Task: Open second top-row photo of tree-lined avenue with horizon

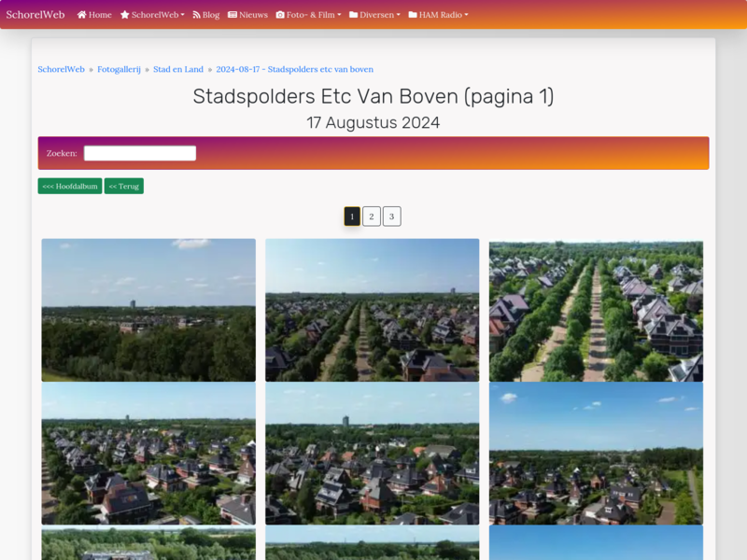Action: point(372,310)
